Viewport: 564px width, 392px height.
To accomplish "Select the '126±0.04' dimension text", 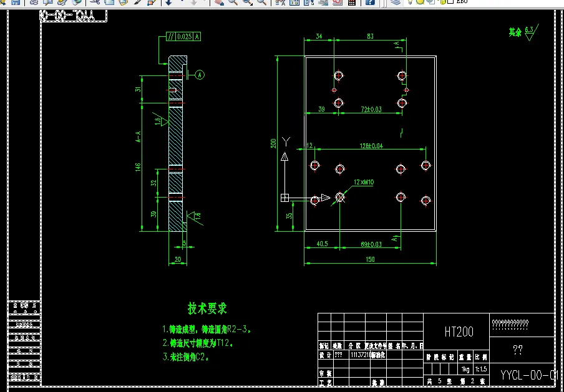I will [x=372, y=146].
